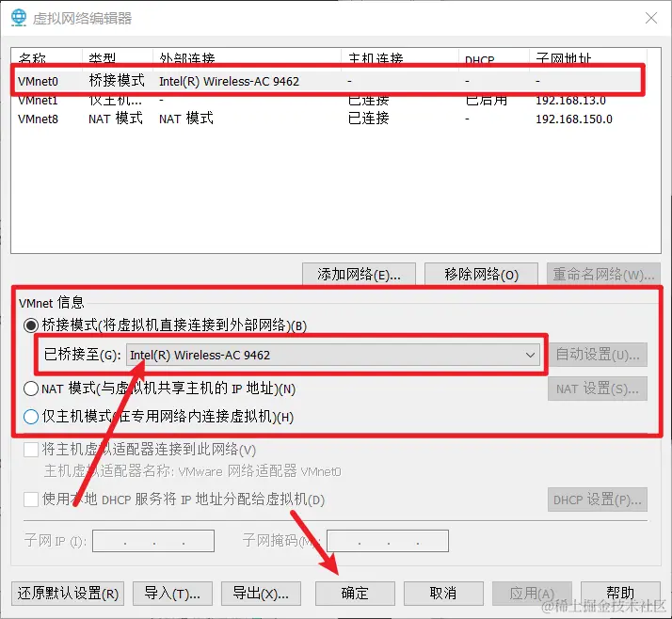Select the VMnet8 NAT network row

tap(328, 119)
